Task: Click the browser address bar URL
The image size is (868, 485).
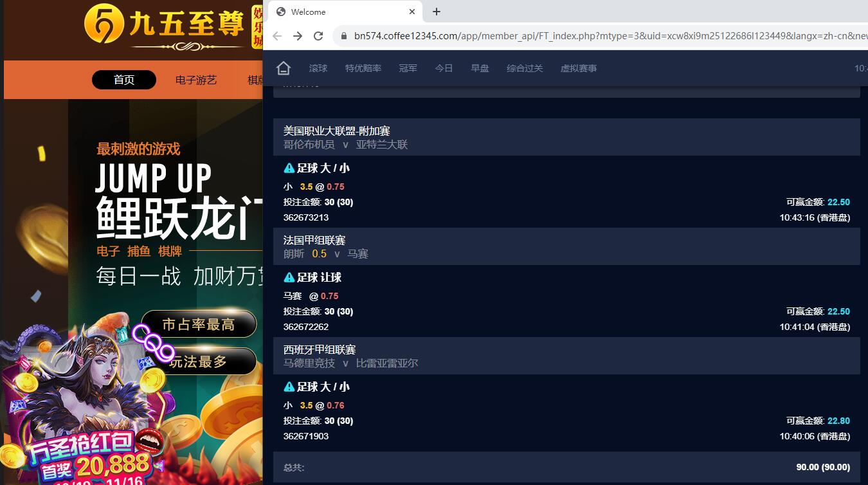Action: [610, 36]
